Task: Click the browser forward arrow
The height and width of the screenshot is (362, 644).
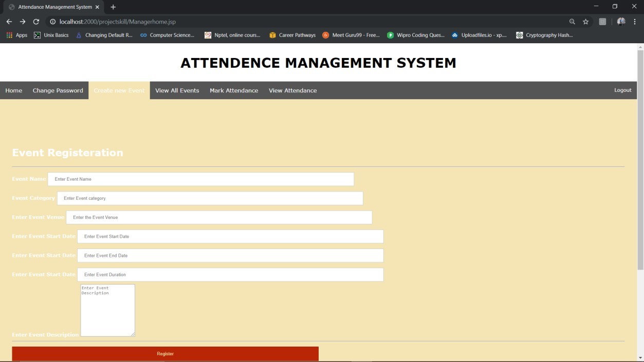Action: pyautogui.click(x=23, y=22)
